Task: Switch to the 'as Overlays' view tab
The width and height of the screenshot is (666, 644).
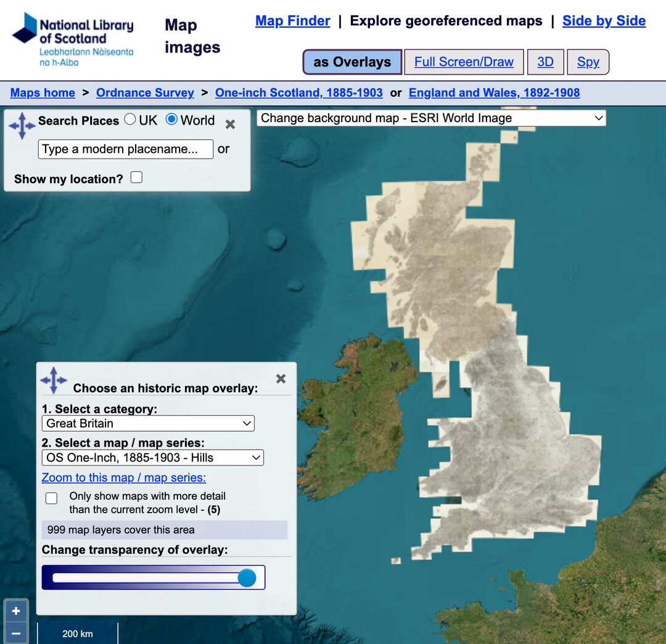Action: (352, 62)
